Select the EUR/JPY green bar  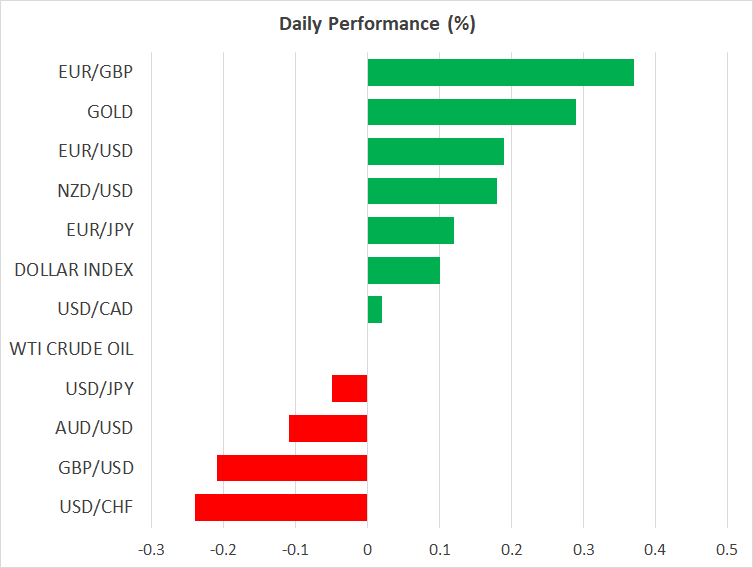click(410, 230)
